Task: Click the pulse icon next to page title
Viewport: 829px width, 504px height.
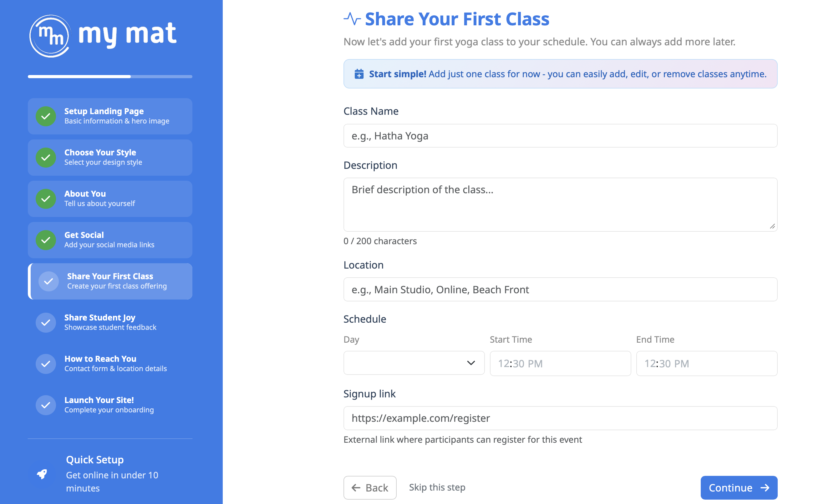Action: 352,19
